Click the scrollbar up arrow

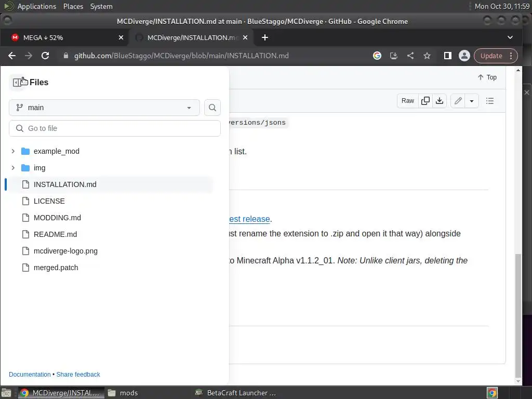coord(518,70)
